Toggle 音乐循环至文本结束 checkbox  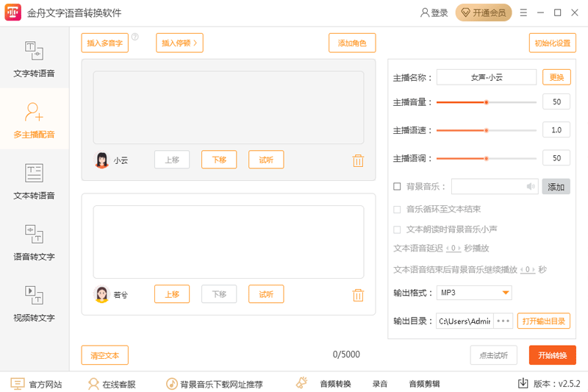pos(398,210)
